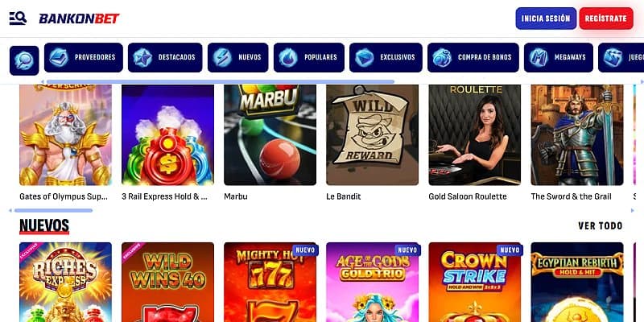Click the game search magnifier button

coord(24,60)
